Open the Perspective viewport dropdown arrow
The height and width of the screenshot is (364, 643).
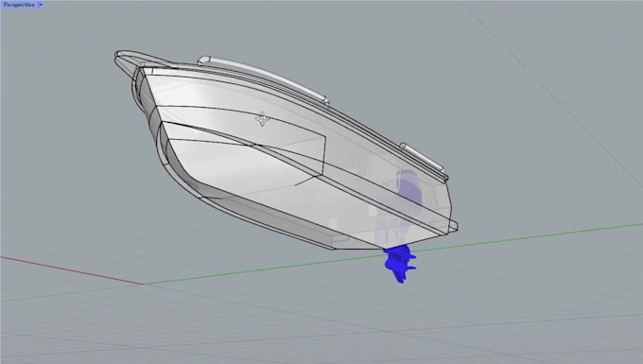[41, 5]
